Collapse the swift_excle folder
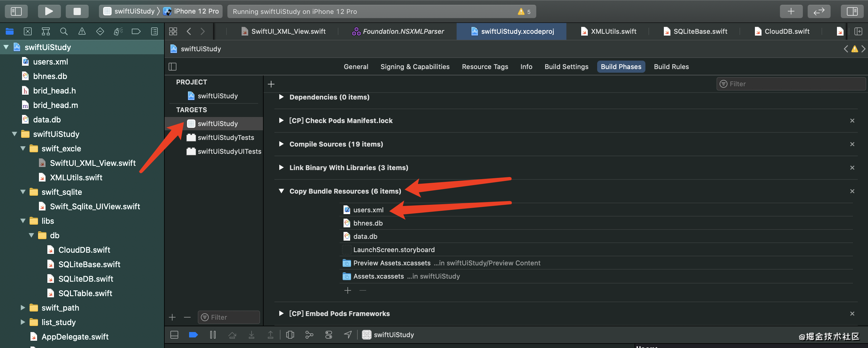The width and height of the screenshot is (868, 348). tap(23, 149)
